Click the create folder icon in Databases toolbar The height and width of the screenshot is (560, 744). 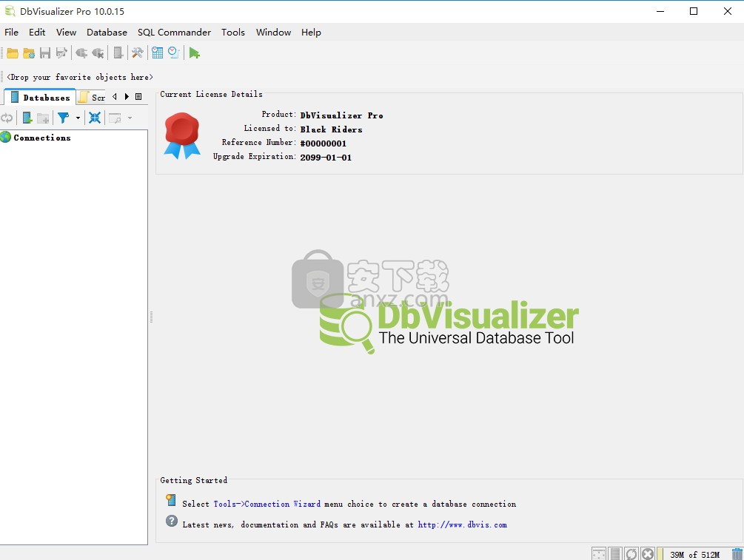click(43, 118)
